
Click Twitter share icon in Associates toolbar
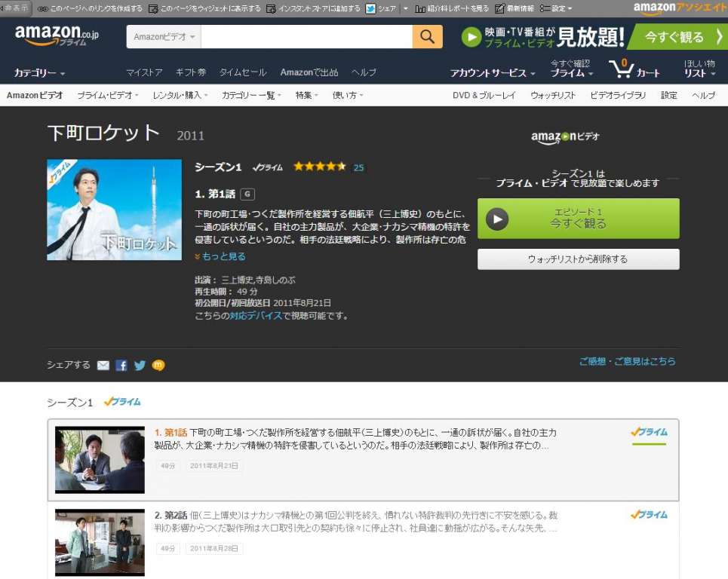(370, 8)
